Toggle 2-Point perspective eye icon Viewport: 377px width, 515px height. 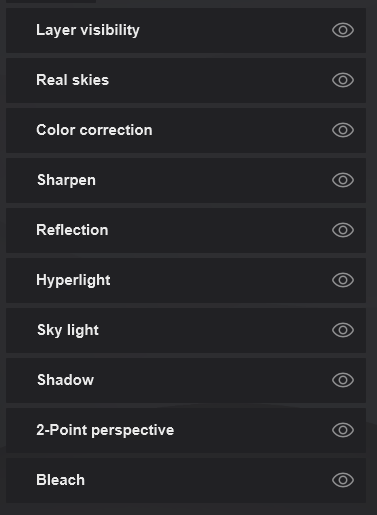point(343,430)
